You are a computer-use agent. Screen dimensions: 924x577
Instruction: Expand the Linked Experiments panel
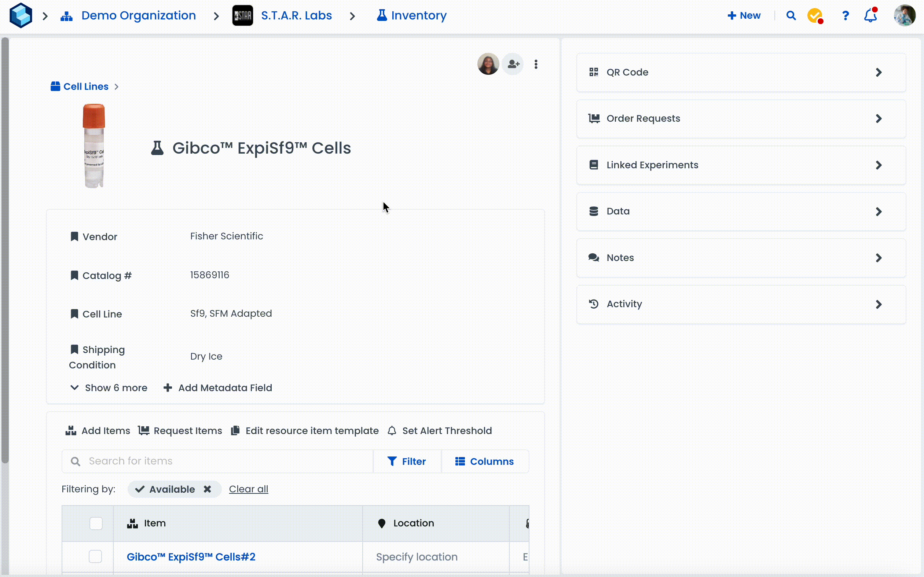(740, 165)
